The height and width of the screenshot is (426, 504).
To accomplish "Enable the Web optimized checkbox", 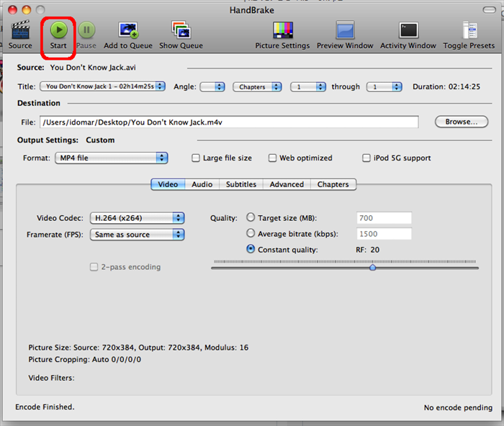I will (272, 158).
